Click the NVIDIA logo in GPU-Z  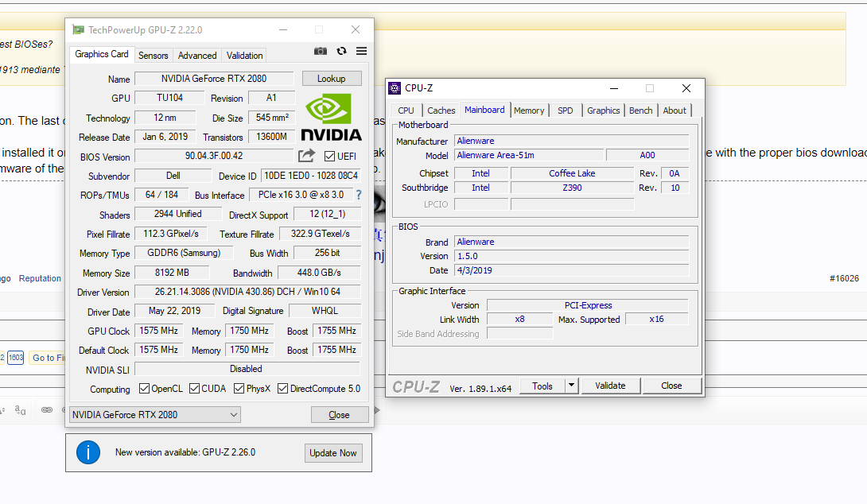pyautogui.click(x=331, y=117)
